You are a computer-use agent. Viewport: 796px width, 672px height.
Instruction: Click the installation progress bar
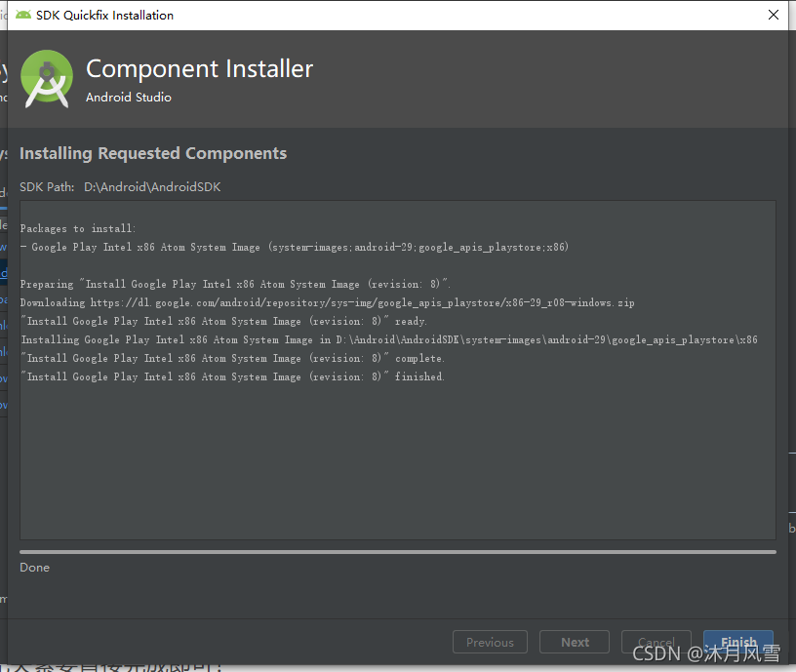[397, 552]
